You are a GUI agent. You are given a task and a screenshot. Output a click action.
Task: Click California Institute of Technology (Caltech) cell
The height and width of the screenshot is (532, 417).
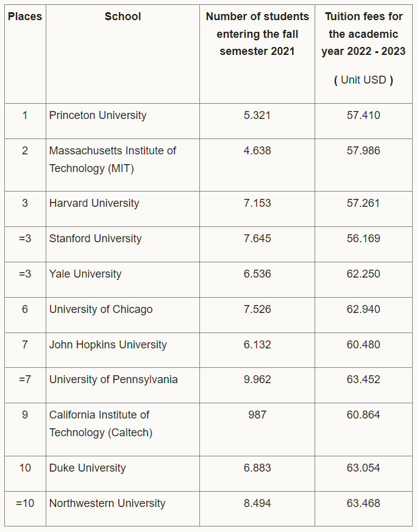123,430
